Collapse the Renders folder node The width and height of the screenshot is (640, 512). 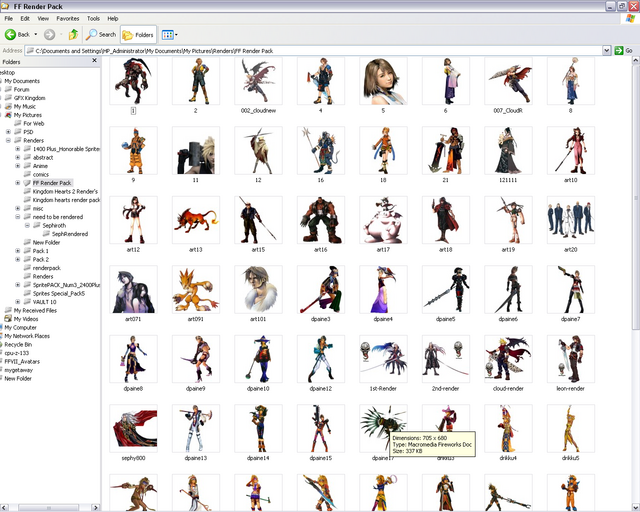click(x=8, y=140)
